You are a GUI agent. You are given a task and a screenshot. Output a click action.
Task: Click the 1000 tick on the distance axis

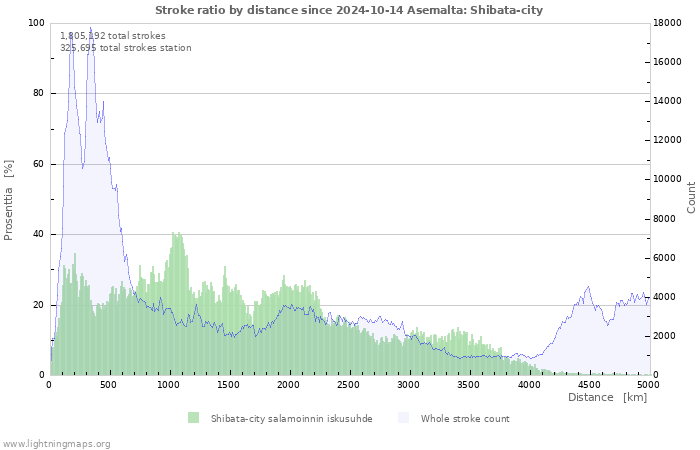[x=169, y=384]
